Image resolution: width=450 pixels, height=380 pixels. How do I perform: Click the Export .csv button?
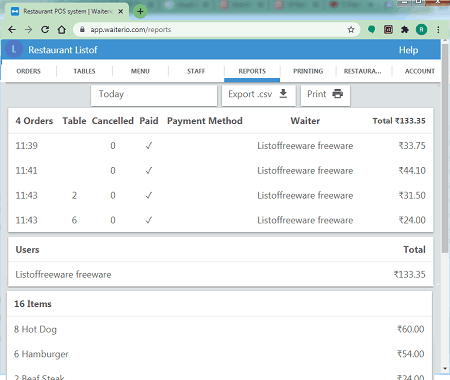point(259,95)
